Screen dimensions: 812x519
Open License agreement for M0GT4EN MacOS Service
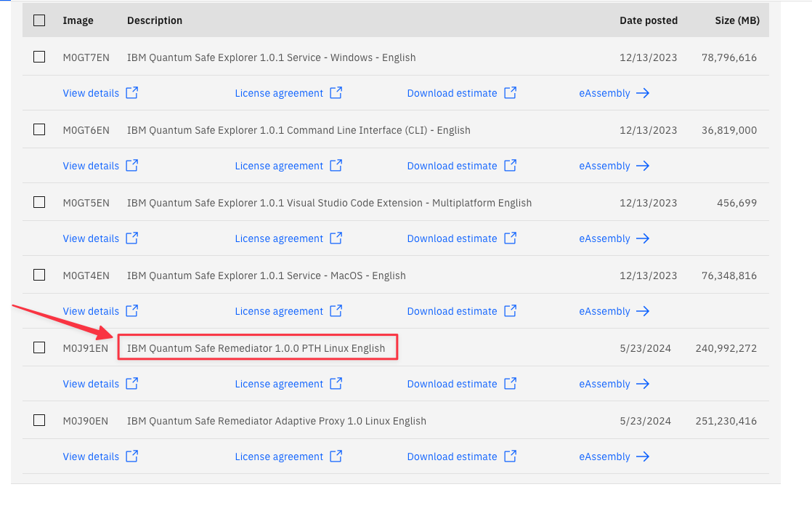(279, 311)
